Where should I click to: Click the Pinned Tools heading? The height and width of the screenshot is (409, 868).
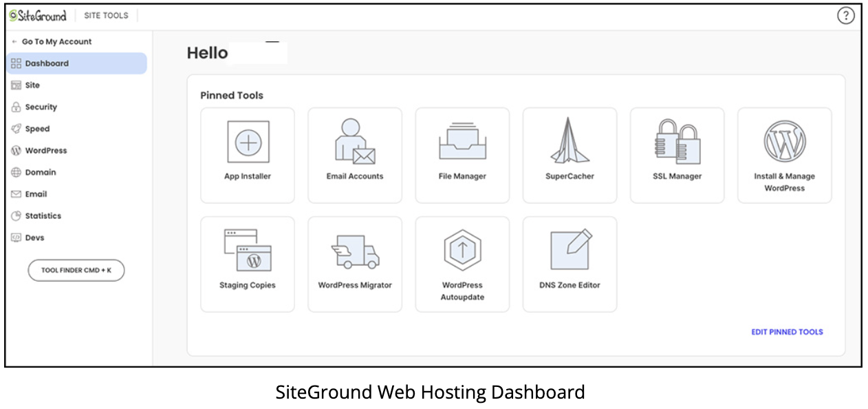click(x=232, y=96)
